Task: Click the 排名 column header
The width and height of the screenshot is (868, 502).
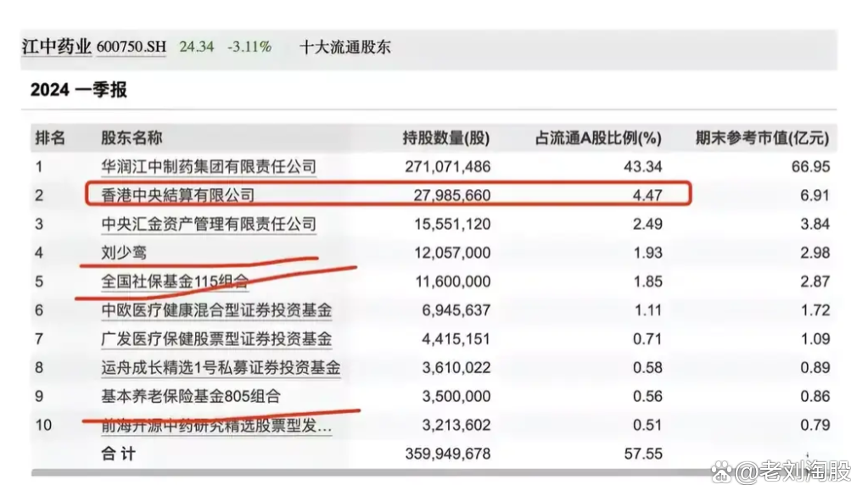Action: (53, 138)
